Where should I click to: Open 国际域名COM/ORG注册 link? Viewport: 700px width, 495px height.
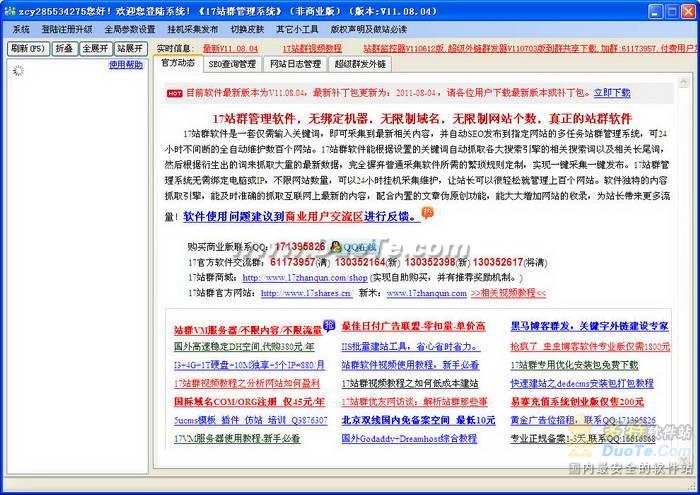249,402
